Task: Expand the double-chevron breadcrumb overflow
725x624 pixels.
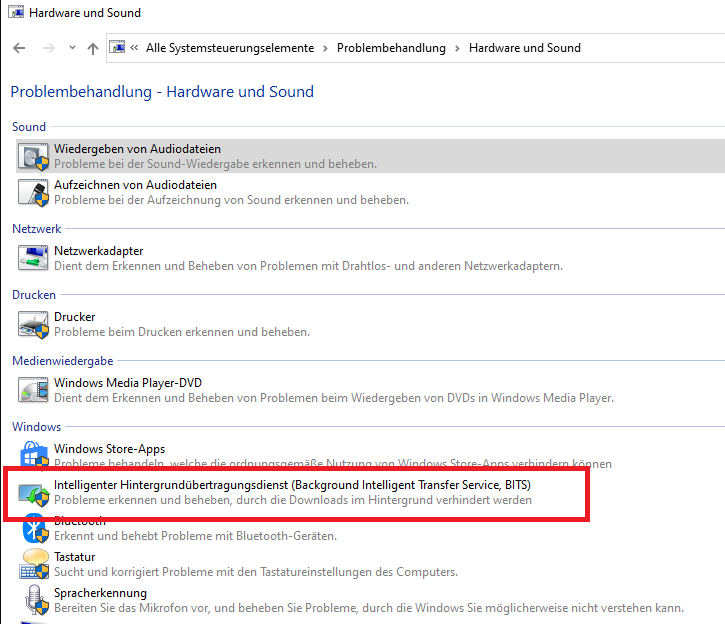Action: (x=134, y=48)
